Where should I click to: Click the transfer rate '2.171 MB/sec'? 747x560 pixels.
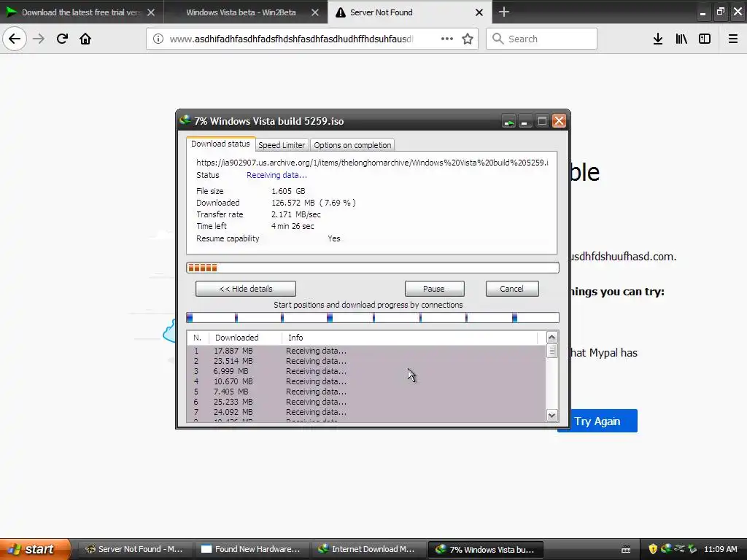point(296,215)
